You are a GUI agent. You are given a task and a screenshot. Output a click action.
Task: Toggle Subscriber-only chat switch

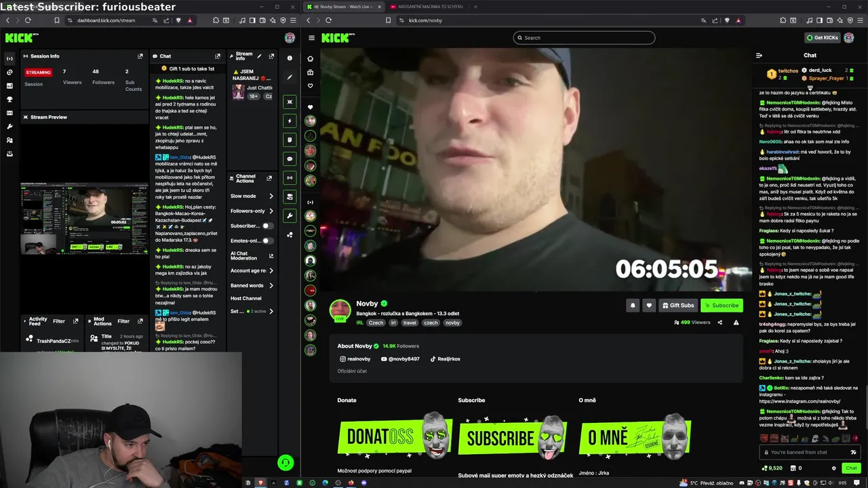(268, 226)
